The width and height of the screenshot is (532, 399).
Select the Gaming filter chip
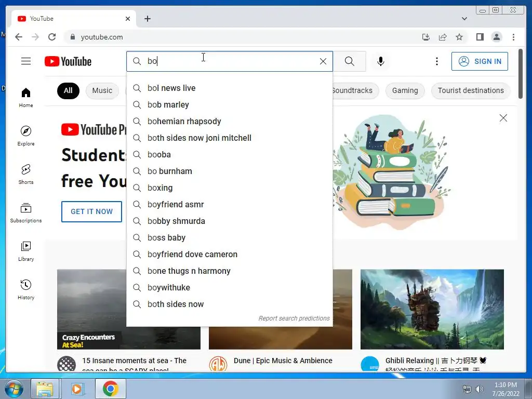[405, 90]
